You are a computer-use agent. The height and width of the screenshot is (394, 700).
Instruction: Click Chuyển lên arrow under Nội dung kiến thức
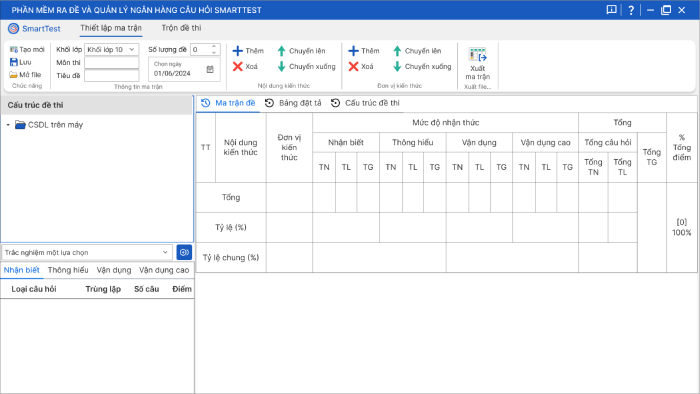[281, 51]
